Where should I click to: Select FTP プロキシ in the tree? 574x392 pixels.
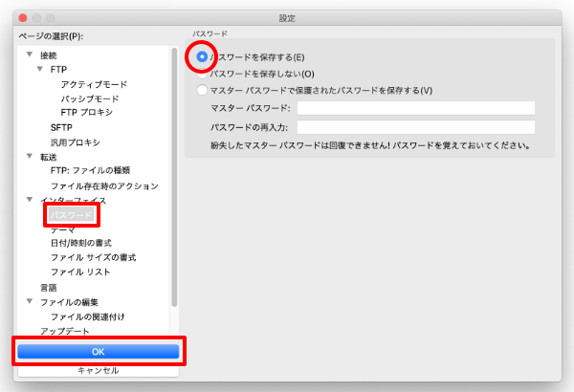(86, 113)
